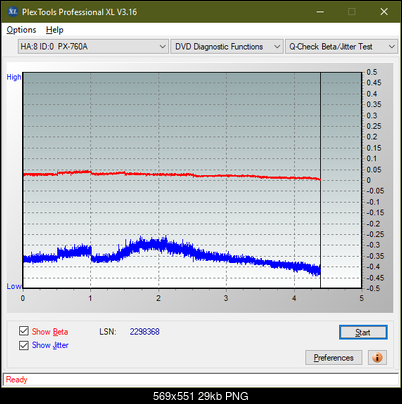The height and width of the screenshot is (404, 402).
Task: Open the Preferences dialog button
Action: (x=333, y=358)
